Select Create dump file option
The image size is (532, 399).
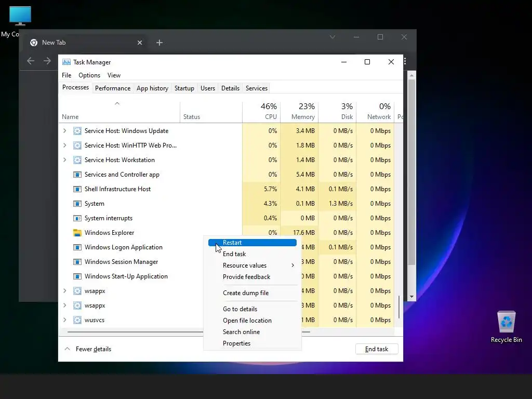252,293
